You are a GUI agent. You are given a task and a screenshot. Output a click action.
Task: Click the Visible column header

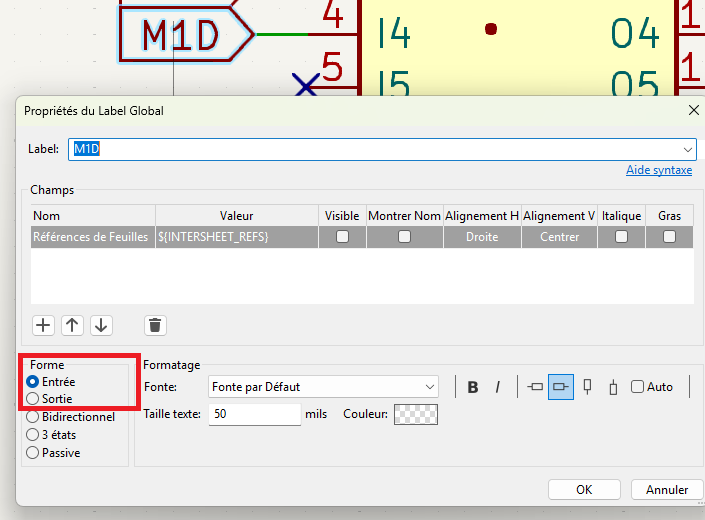pyautogui.click(x=342, y=216)
